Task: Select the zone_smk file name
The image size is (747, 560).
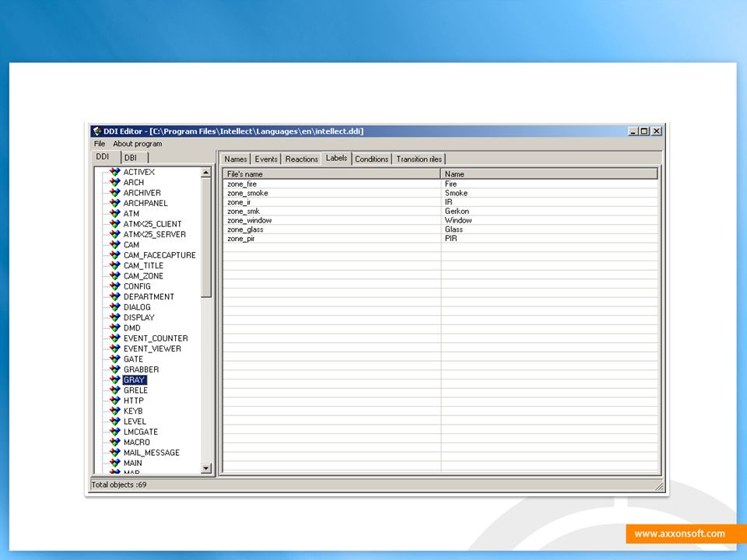Action: [x=244, y=211]
